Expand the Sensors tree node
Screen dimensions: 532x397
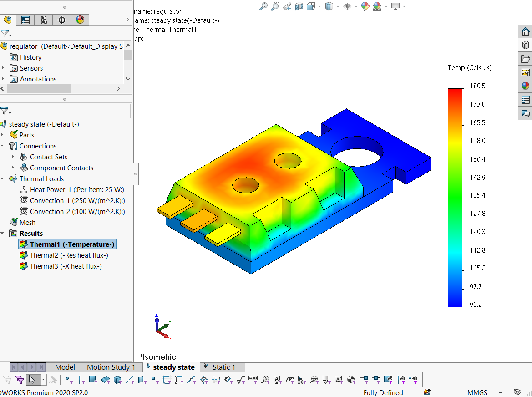(3, 68)
